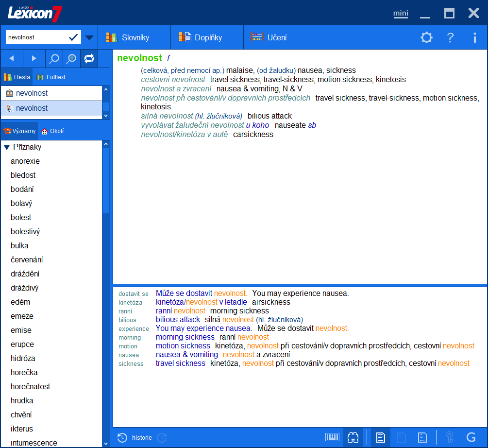Open 'nausea & vomiting' example link

coord(187,355)
